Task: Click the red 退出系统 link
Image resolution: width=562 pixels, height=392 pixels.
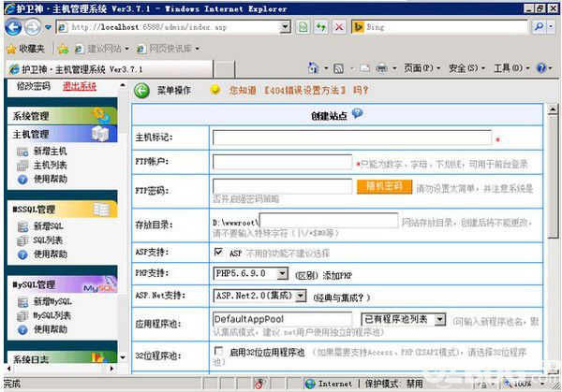Action: 80,86
